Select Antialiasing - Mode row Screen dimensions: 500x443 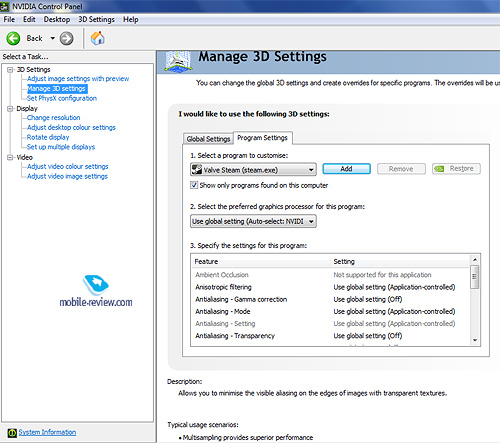point(330,311)
